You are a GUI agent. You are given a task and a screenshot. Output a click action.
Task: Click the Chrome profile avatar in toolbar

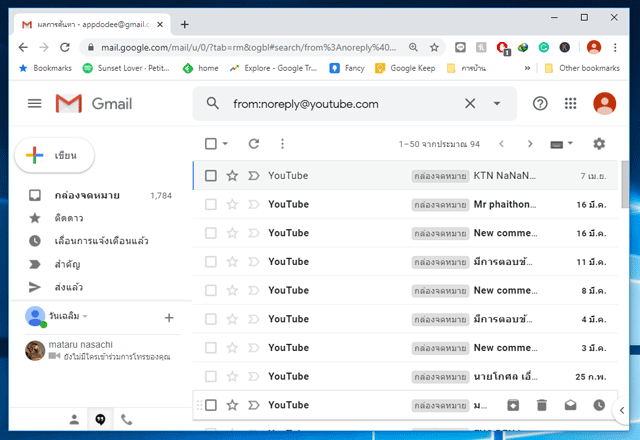[594, 47]
